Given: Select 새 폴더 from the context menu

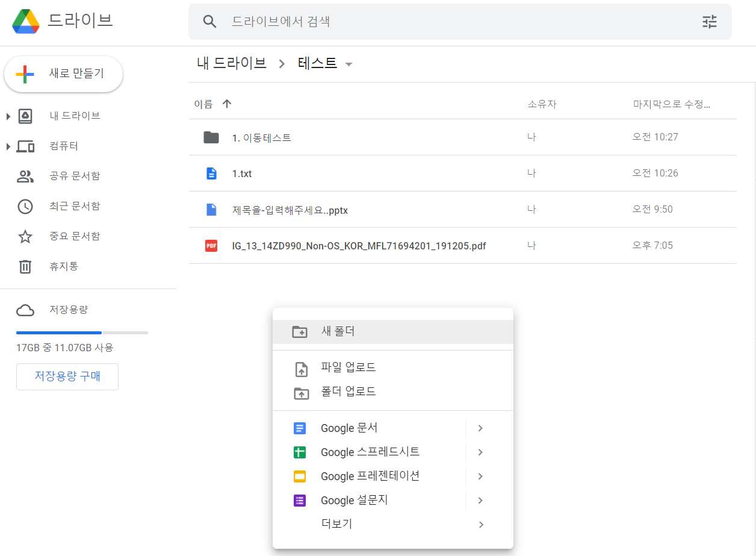Looking at the screenshot, I should (x=393, y=332).
